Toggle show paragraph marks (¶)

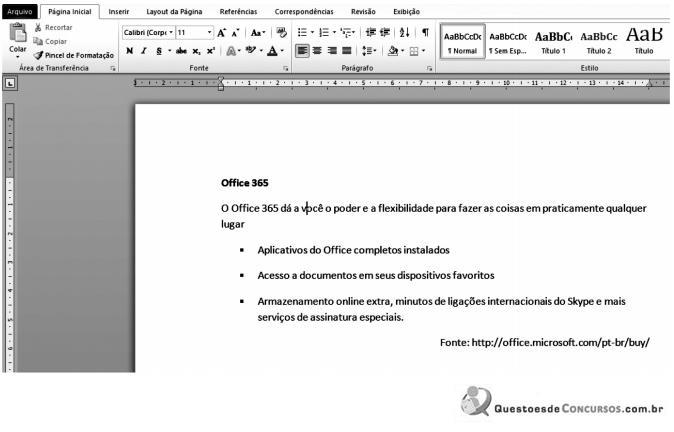(425, 33)
